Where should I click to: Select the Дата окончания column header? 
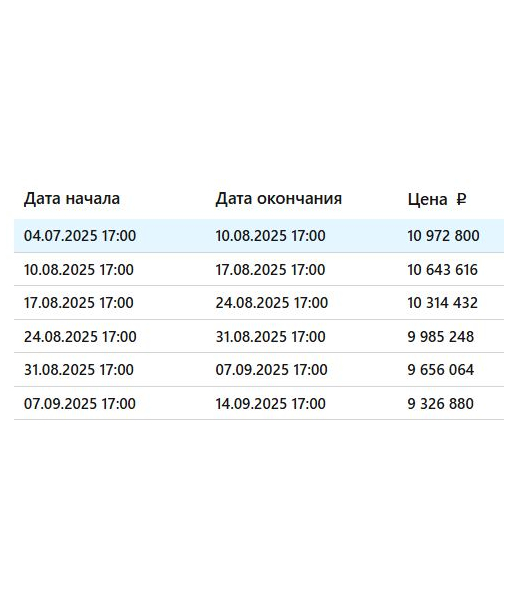(279, 199)
